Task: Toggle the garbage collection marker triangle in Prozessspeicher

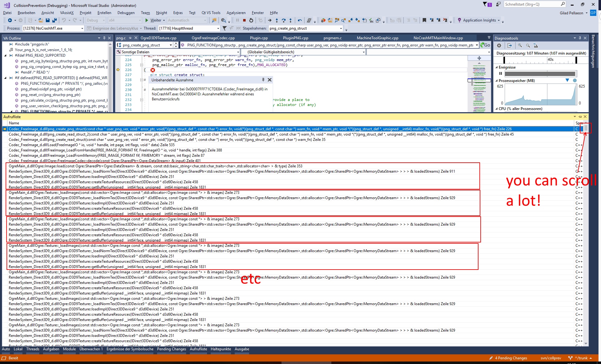Action: (x=567, y=80)
